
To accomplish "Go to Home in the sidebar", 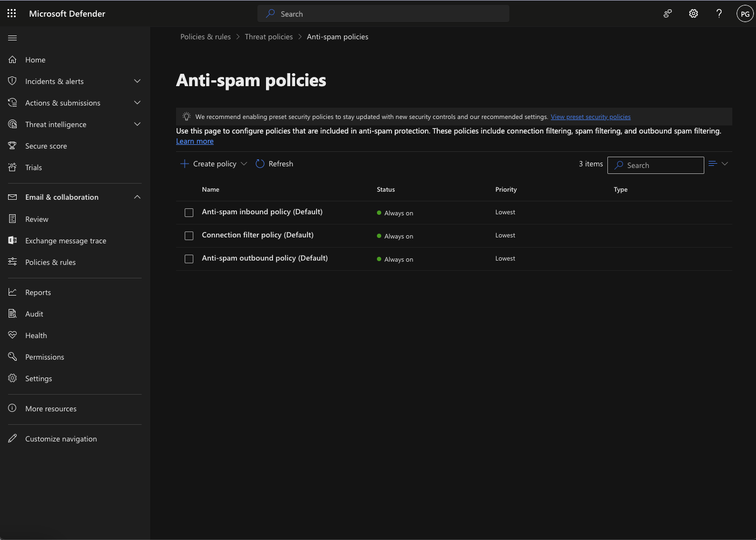I will pyautogui.click(x=36, y=60).
